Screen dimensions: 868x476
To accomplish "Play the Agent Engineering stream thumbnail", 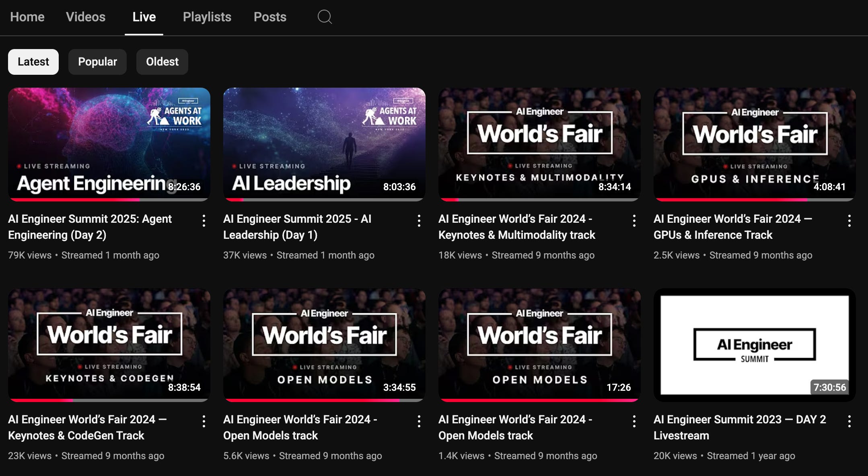I will point(109,144).
